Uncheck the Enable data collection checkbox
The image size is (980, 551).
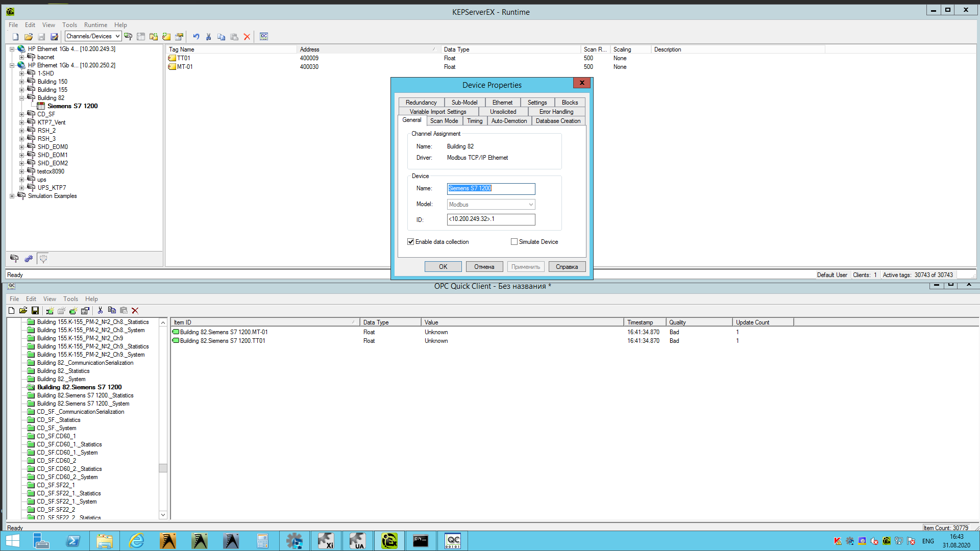point(411,241)
